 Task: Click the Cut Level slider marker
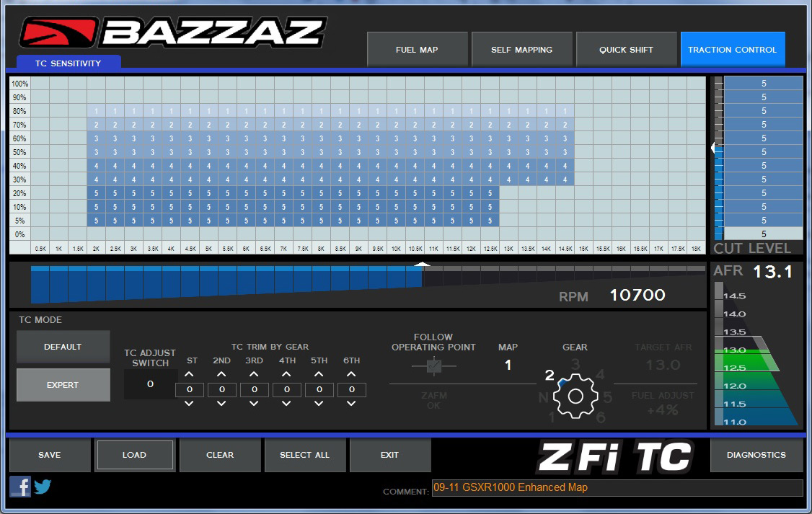point(714,148)
